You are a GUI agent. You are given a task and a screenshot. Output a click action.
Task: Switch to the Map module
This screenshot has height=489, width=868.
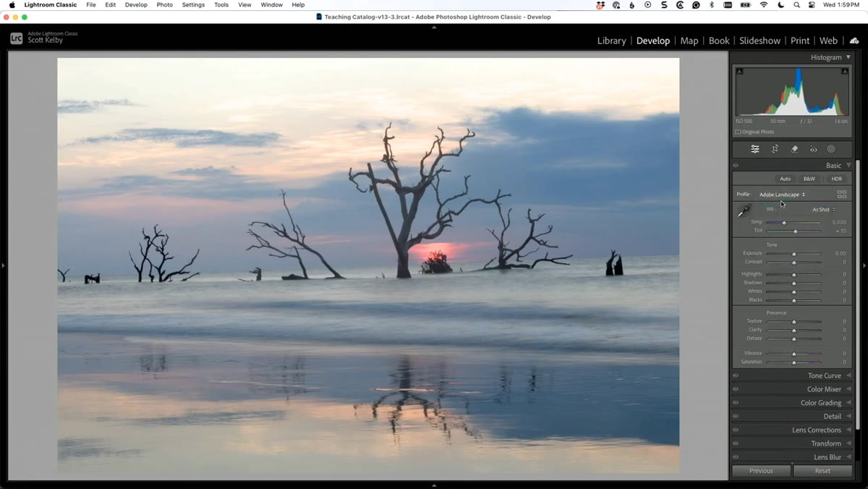[x=689, y=41]
